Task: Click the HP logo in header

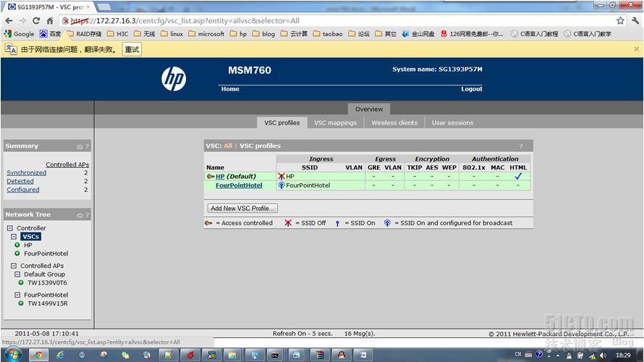Action: pos(174,78)
